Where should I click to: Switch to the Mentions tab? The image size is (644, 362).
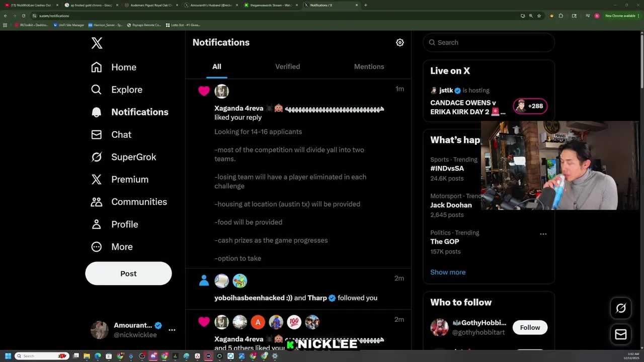click(x=369, y=66)
